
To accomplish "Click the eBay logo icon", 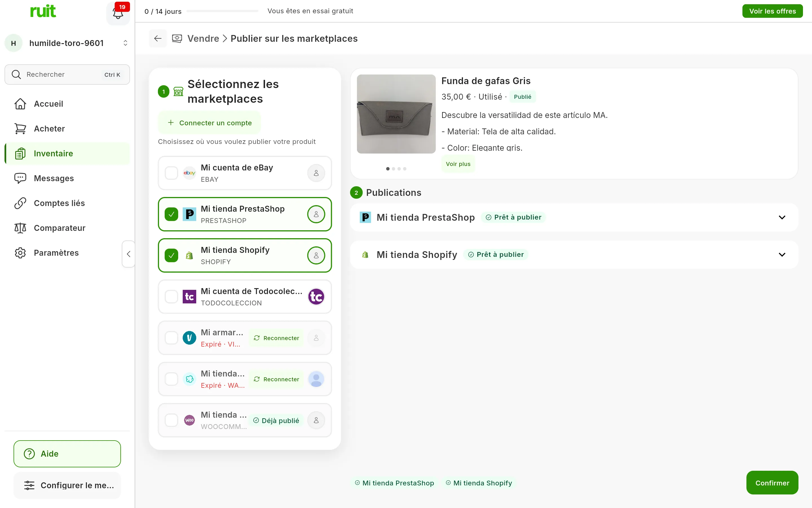I will (189, 173).
